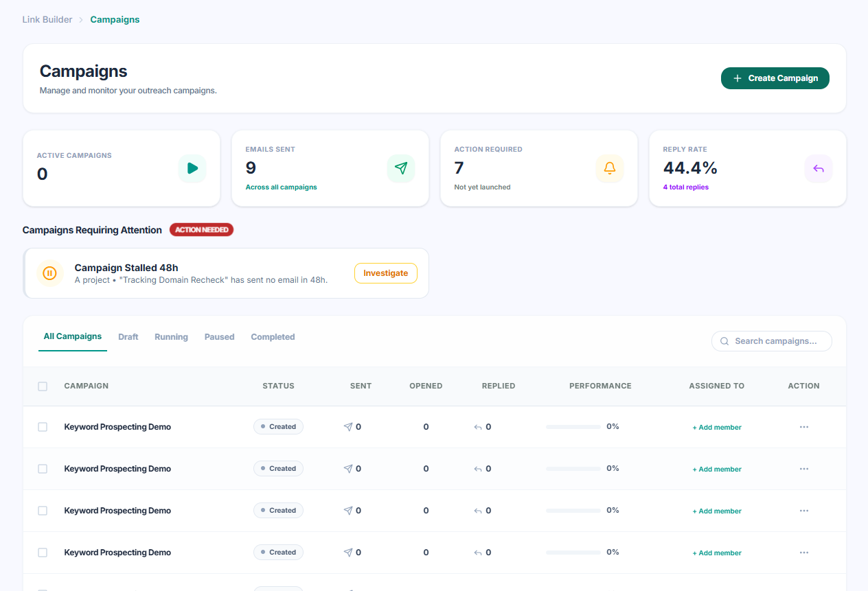Open the action ellipsis menu of fourth row
Screen dimensions: 868x591
(804, 553)
